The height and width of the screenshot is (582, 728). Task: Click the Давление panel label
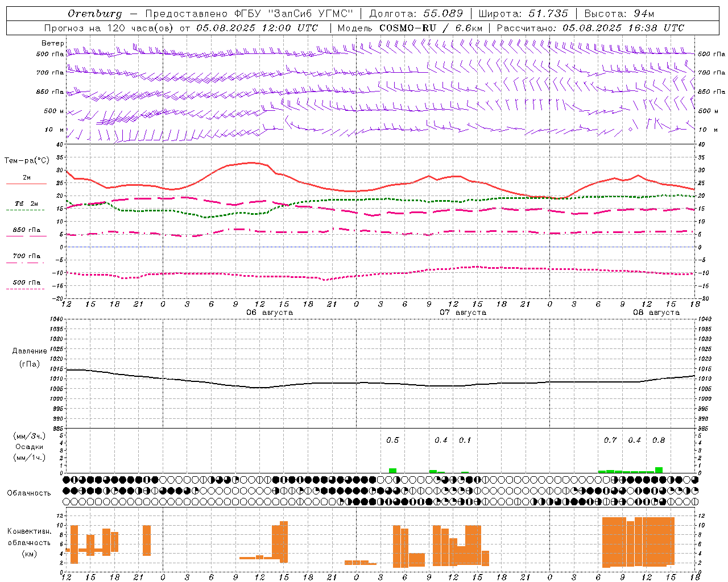[x=30, y=351]
